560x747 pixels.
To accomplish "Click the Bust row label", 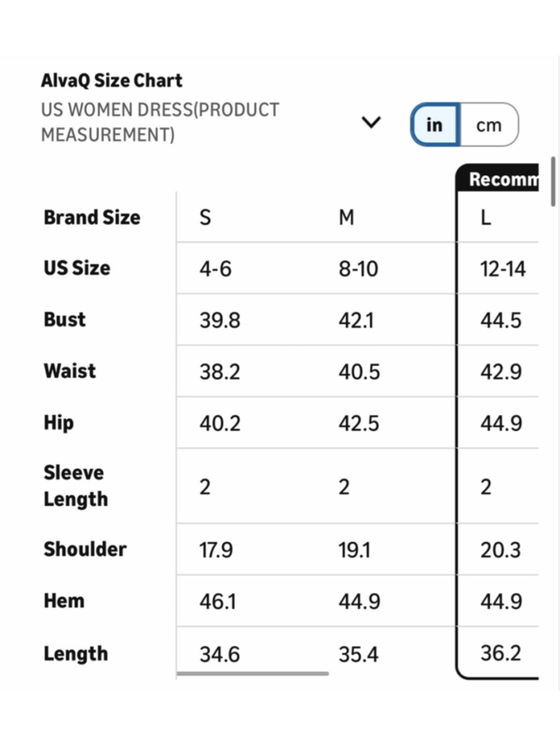I will (65, 319).
